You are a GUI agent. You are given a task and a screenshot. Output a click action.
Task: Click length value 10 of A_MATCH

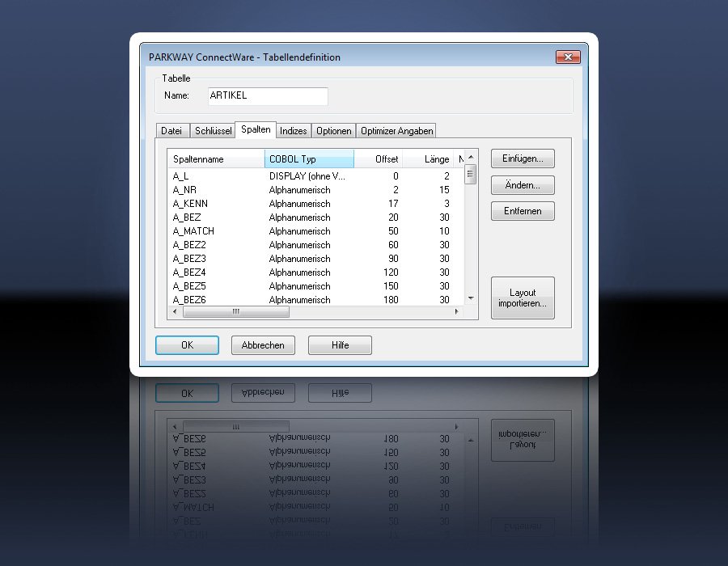[444, 231]
